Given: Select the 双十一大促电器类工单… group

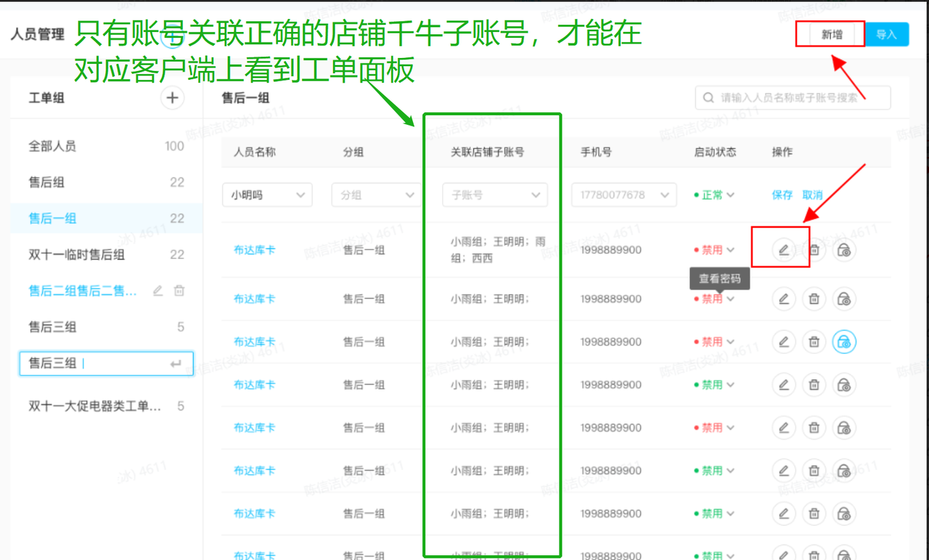Looking at the screenshot, I should pyautogui.click(x=107, y=406).
